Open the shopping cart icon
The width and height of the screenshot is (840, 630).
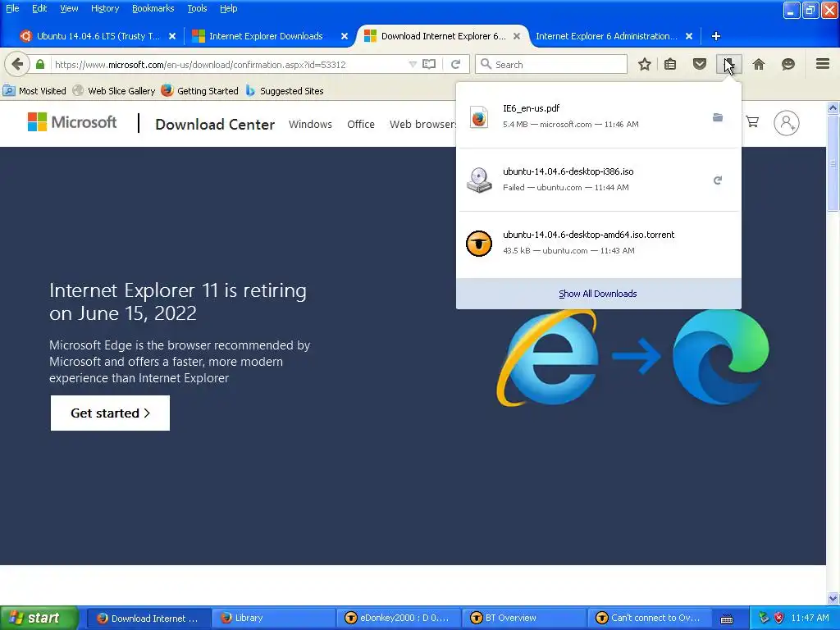point(752,122)
